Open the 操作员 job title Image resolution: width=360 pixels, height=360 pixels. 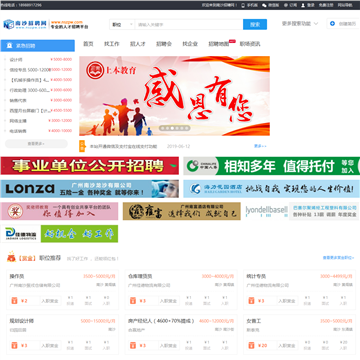(x=17, y=276)
